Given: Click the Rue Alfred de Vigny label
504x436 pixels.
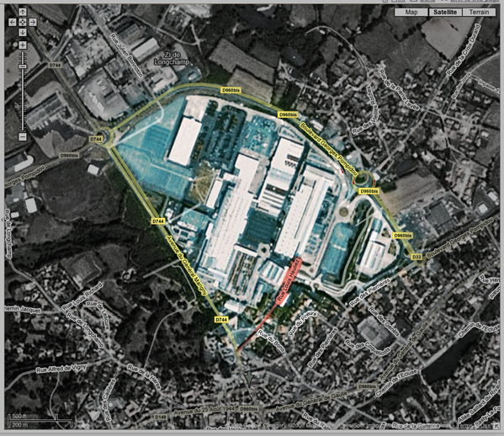Looking at the screenshot, I should click(61, 369).
